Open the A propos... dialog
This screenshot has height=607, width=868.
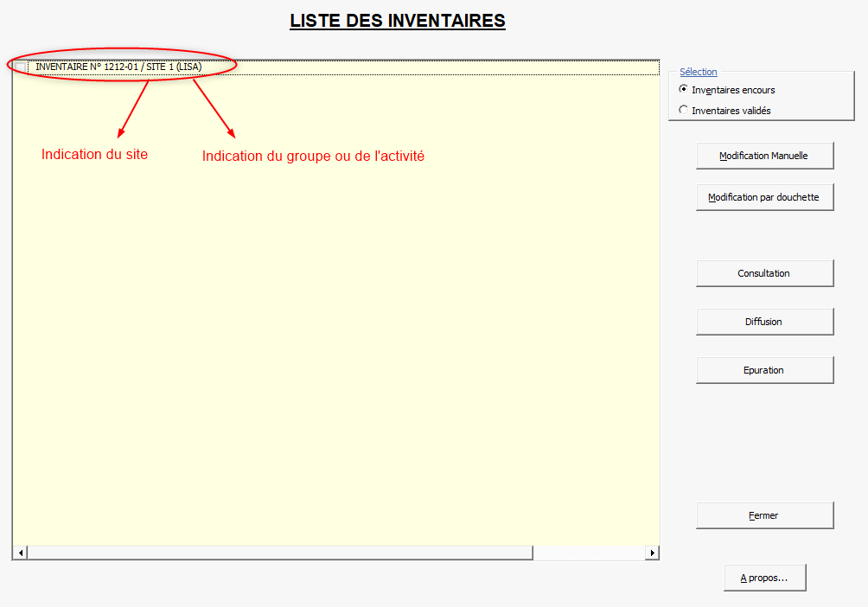(x=764, y=578)
